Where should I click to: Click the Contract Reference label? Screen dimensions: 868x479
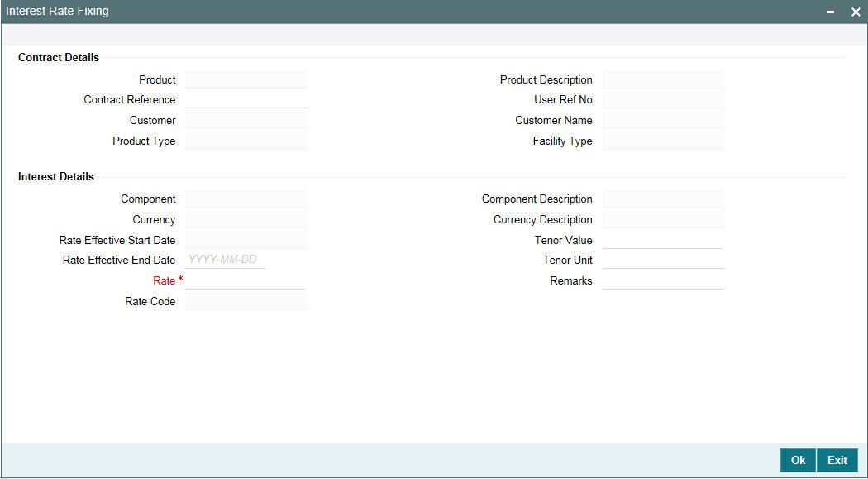pos(130,99)
